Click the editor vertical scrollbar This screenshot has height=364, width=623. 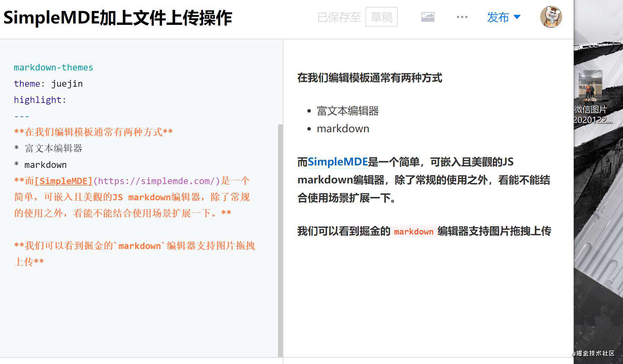click(280, 240)
